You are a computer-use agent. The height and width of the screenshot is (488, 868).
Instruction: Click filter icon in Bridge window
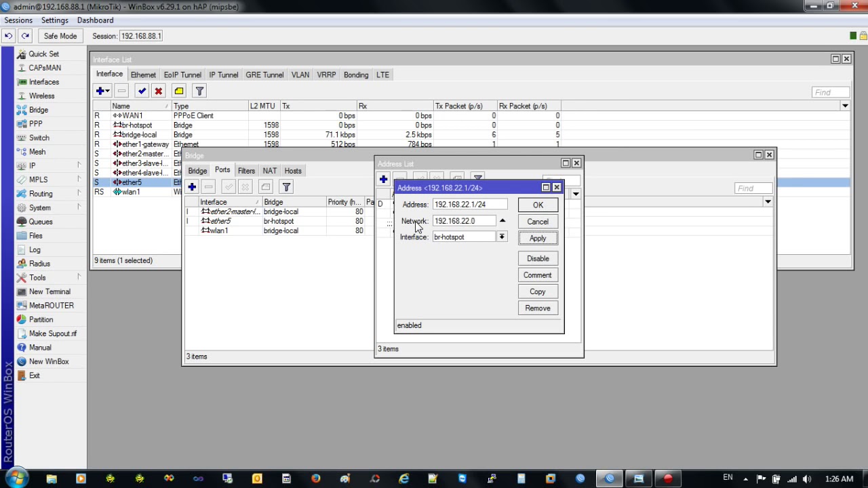tap(286, 187)
